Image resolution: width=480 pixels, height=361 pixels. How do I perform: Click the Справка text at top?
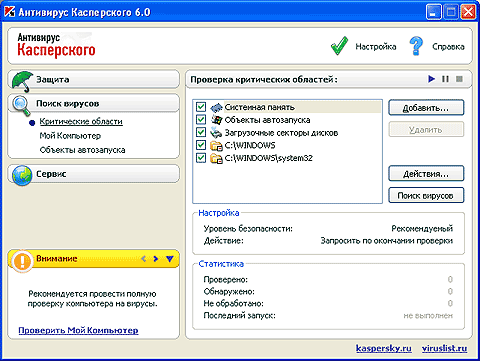click(448, 47)
